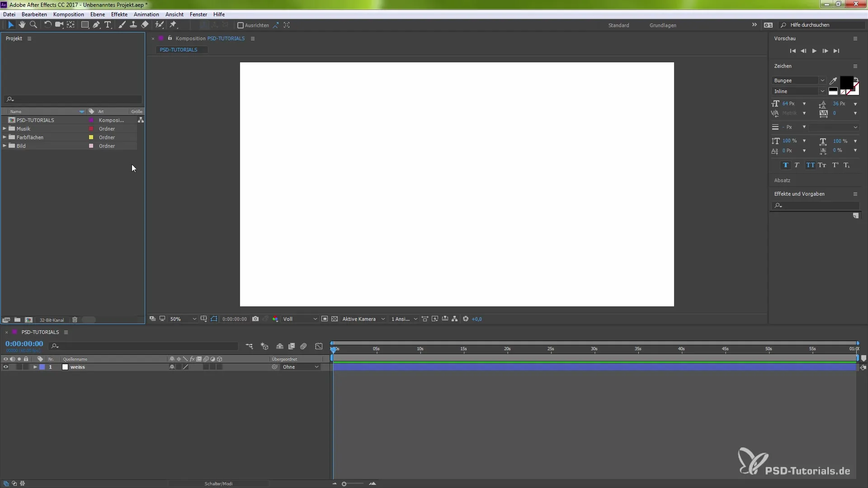Open the graph editor icon in timeline

[x=319, y=346]
